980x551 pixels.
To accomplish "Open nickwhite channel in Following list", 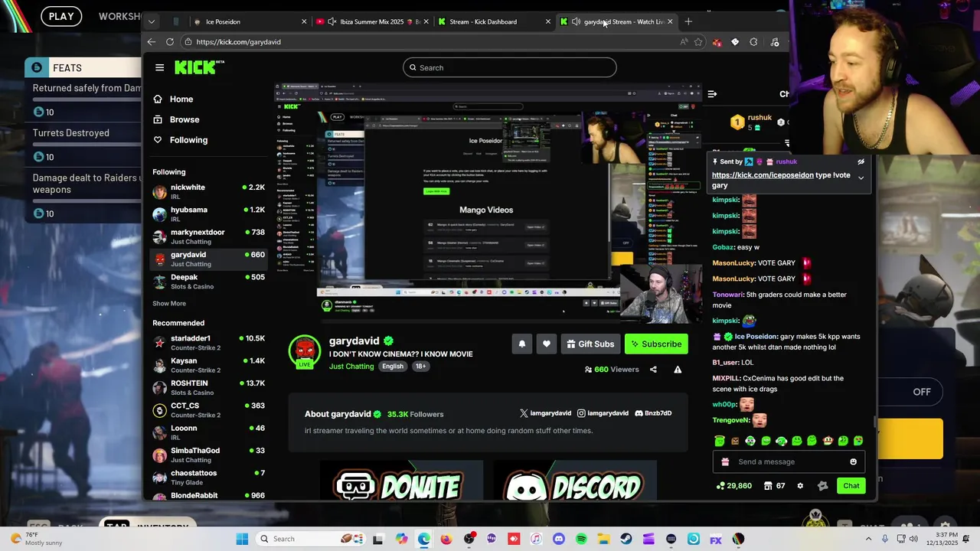I will pos(208,191).
